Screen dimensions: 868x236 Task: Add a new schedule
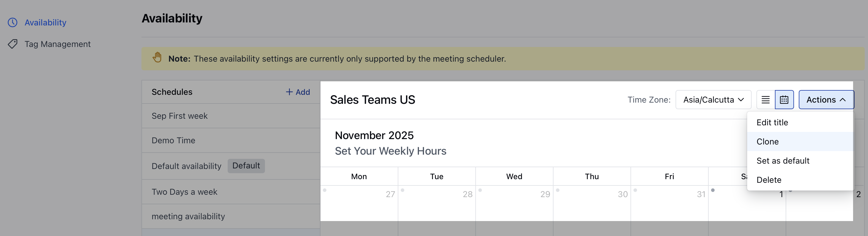[x=298, y=92]
